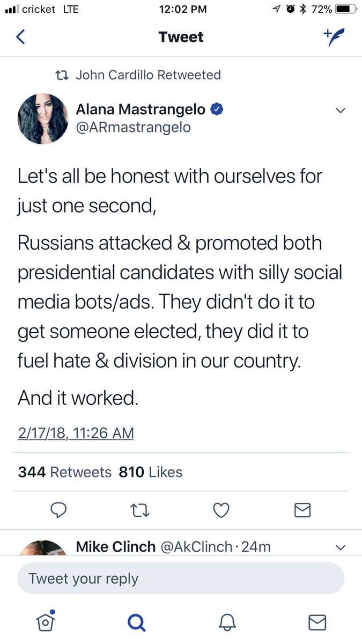View the 344 Retweets list
This screenshot has height=644, width=362.
[65, 472]
